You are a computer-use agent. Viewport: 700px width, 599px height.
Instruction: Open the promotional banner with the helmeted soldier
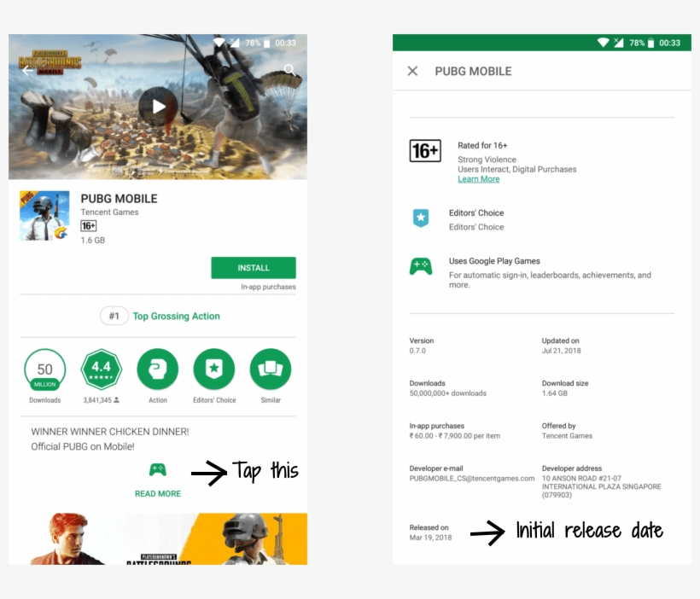pyautogui.click(x=158, y=538)
